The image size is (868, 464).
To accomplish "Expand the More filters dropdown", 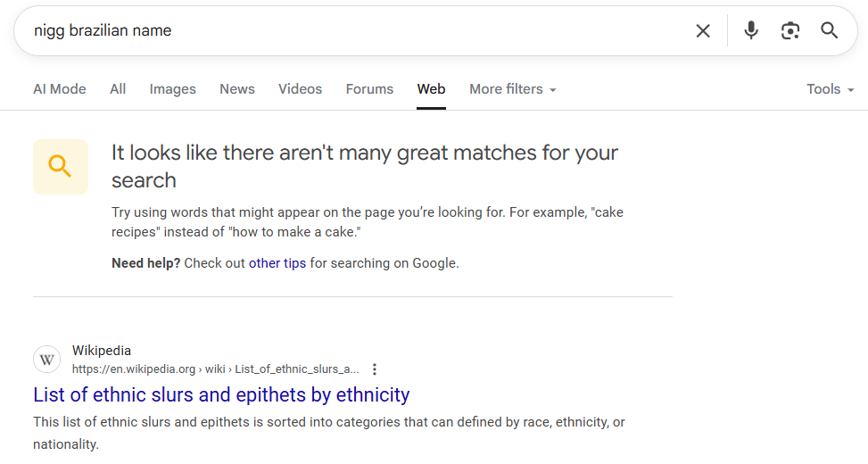I will 513,89.
